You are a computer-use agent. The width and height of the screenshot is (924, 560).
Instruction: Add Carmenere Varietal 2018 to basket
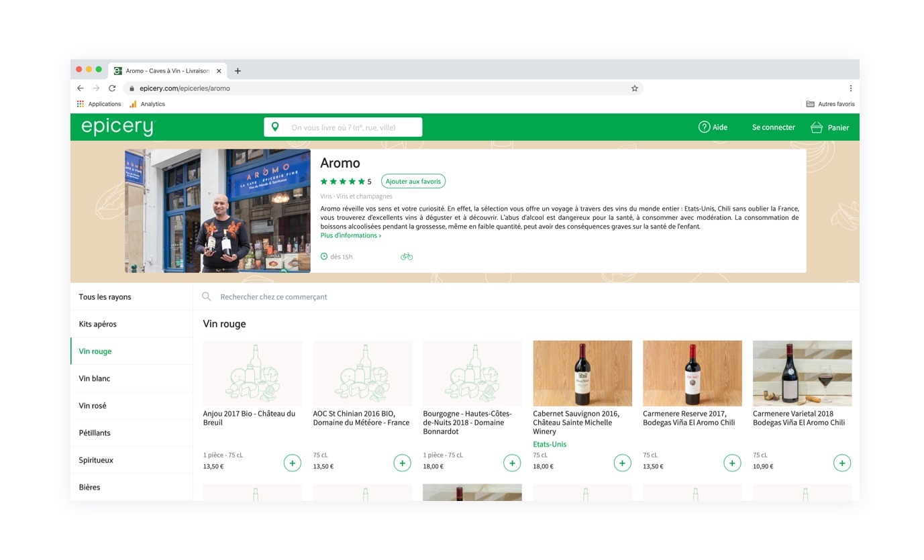click(x=842, y=463)
